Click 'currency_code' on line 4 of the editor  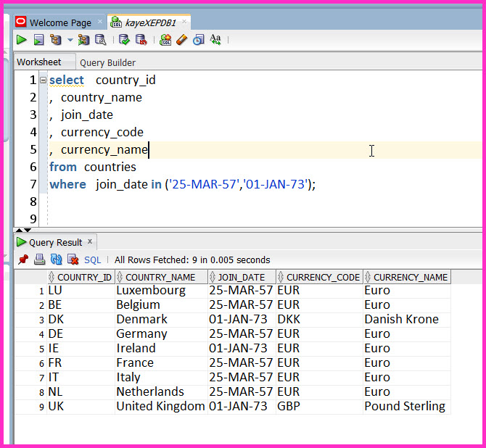pyautogui.click(x=102, y=133)
